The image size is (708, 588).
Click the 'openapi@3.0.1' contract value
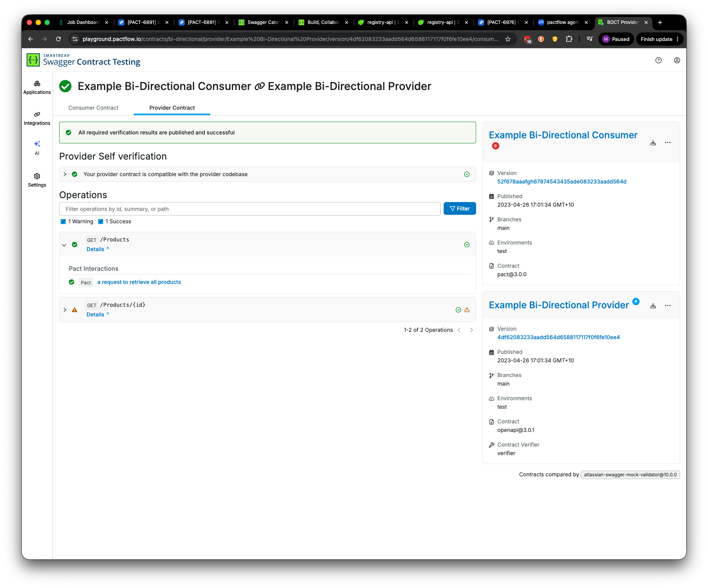pos(516,430)
